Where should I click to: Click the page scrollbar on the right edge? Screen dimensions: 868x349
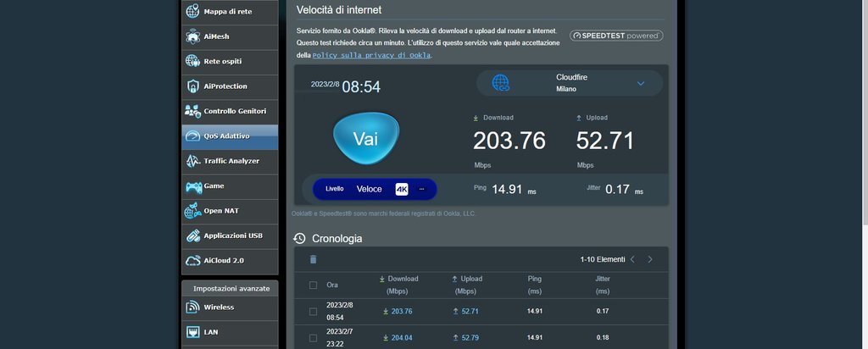[x=865, y=111]
